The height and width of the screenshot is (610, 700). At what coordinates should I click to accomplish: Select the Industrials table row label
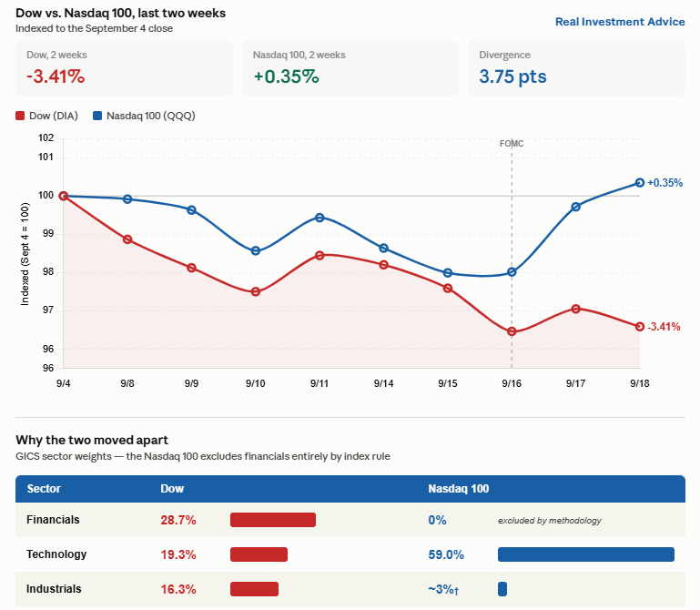(54, 589)
